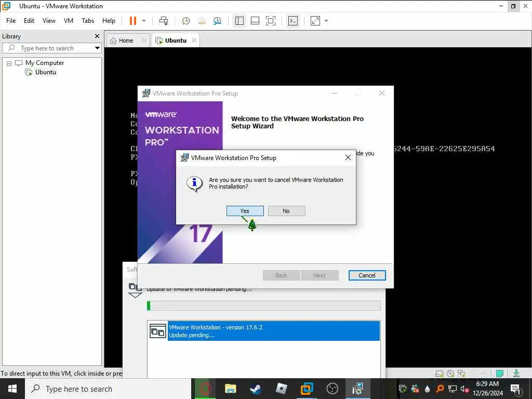Click the green message log status icon
This screenshot has height=399, width=532.
[499, 374]
